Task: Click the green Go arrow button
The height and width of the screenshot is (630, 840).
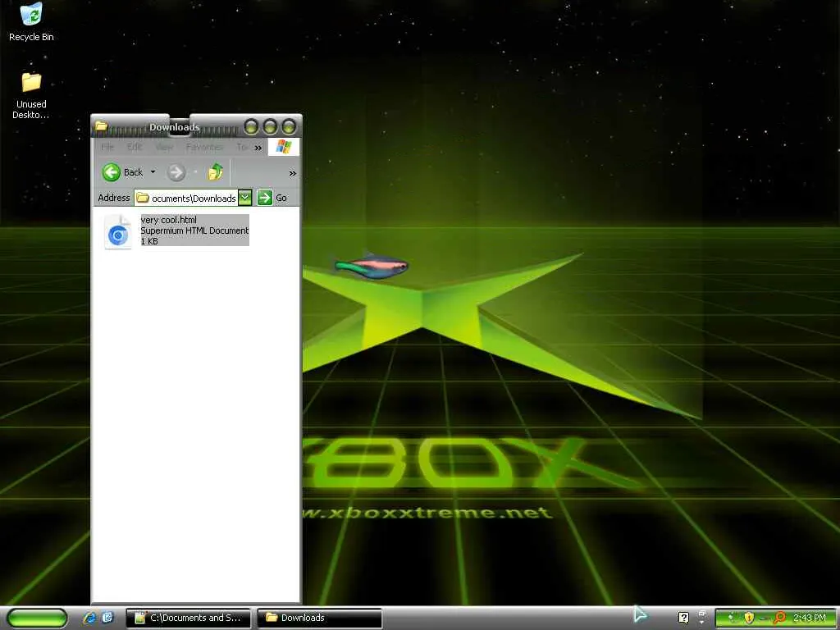Action: click(x=265, y=198)
